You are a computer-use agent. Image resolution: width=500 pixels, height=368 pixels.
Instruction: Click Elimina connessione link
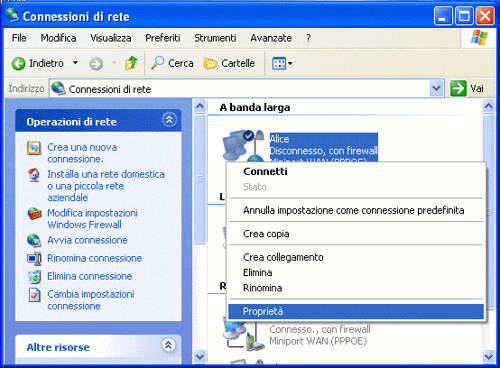[90, 276]
